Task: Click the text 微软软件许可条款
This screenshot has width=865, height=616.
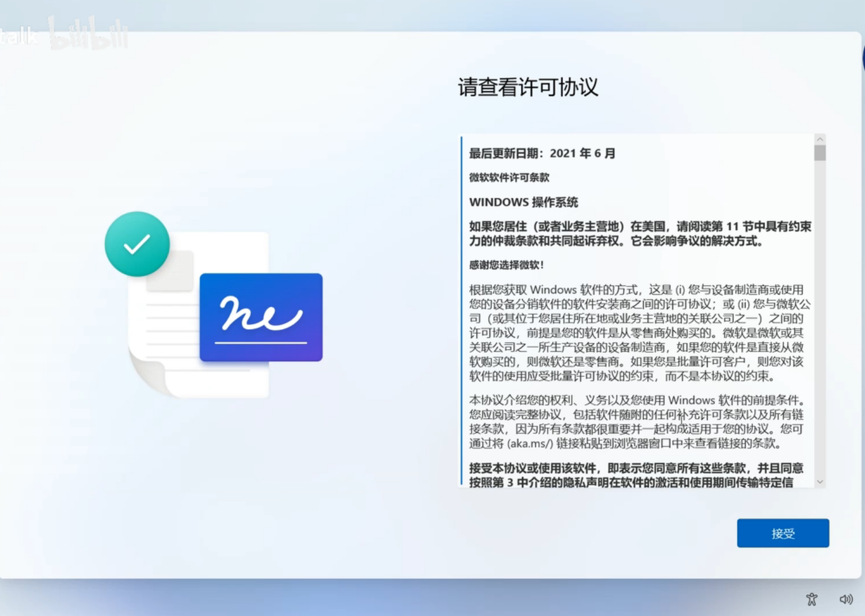Action: (509, 177)
